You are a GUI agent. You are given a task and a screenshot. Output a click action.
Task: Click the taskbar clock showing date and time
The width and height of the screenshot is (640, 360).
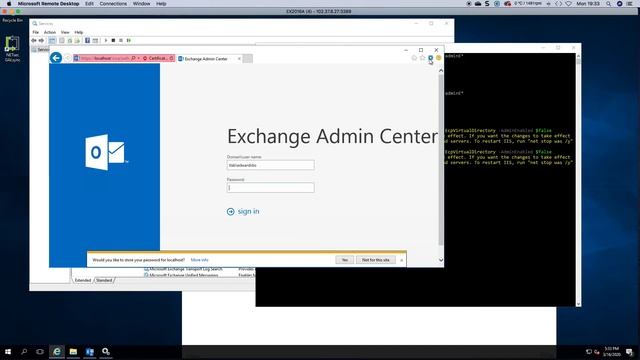click(x=611, y=351)
